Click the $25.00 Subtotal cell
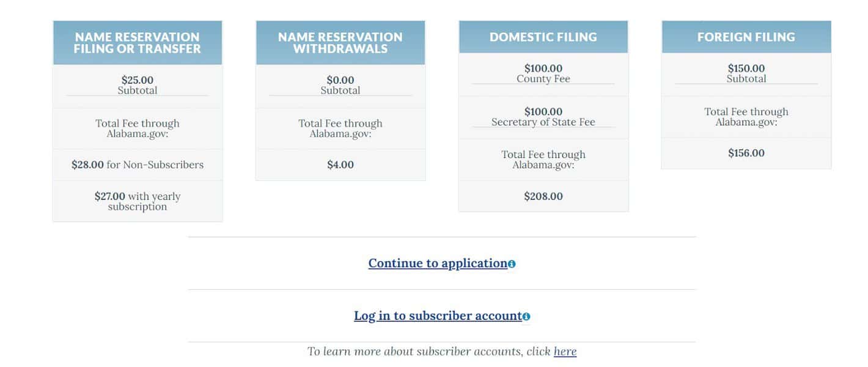 [x=138, y=86]
